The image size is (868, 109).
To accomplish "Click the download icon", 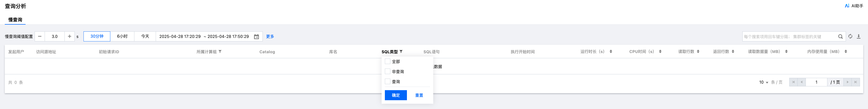I will [x=858, y=36].
